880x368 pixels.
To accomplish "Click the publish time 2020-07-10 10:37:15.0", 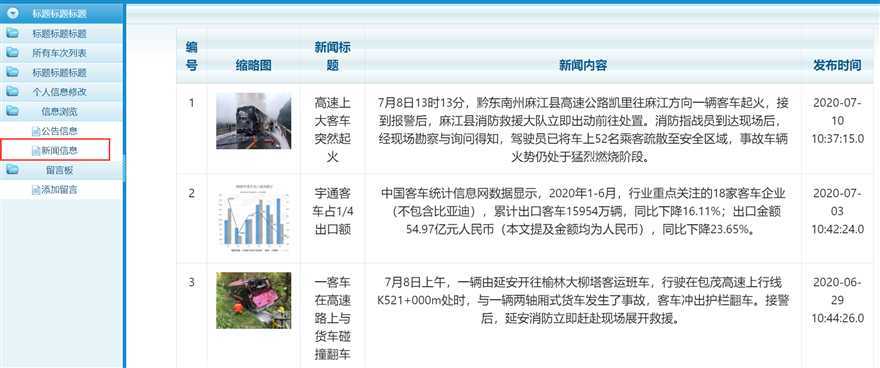I will coord(837,121).
